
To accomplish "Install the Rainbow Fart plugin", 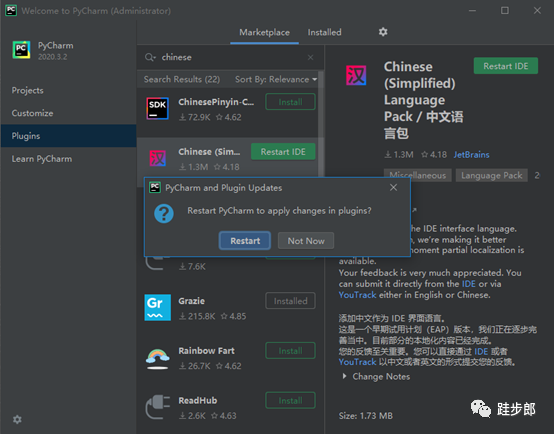I will pos(290,351).
